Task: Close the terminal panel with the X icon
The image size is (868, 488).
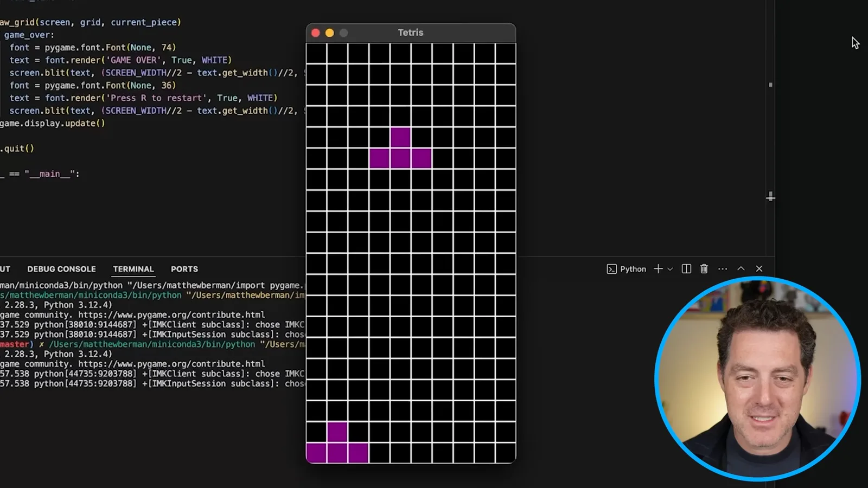Action: pos(759,269)
